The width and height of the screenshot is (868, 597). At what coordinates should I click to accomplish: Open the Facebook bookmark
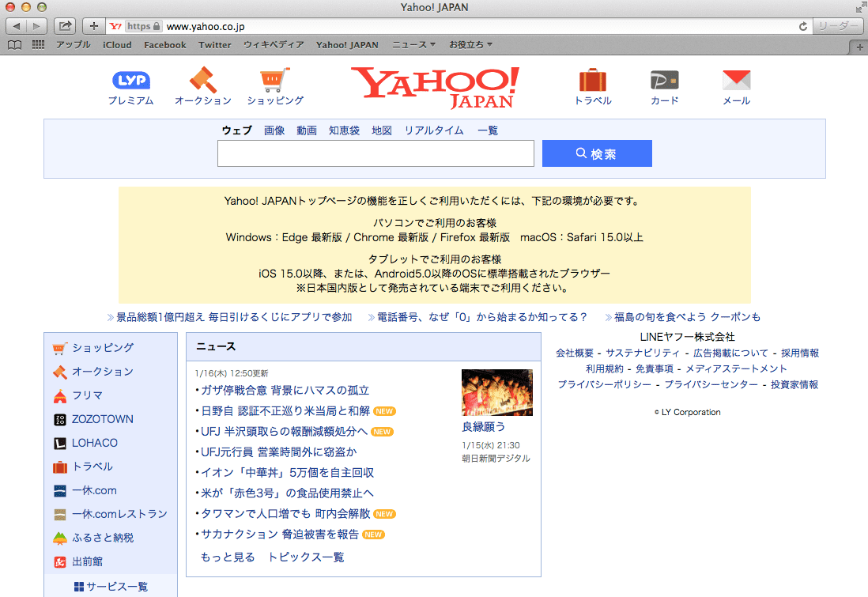pos(165,45)
